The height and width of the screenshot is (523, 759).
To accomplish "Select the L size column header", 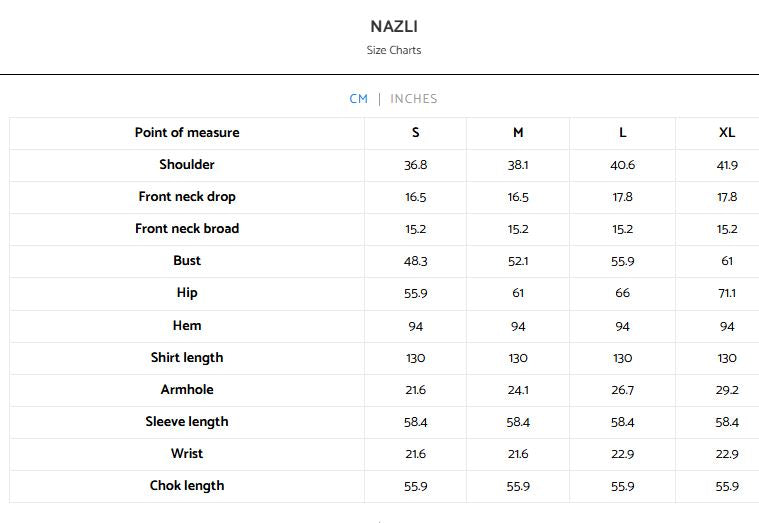I will tap(622, 132).
